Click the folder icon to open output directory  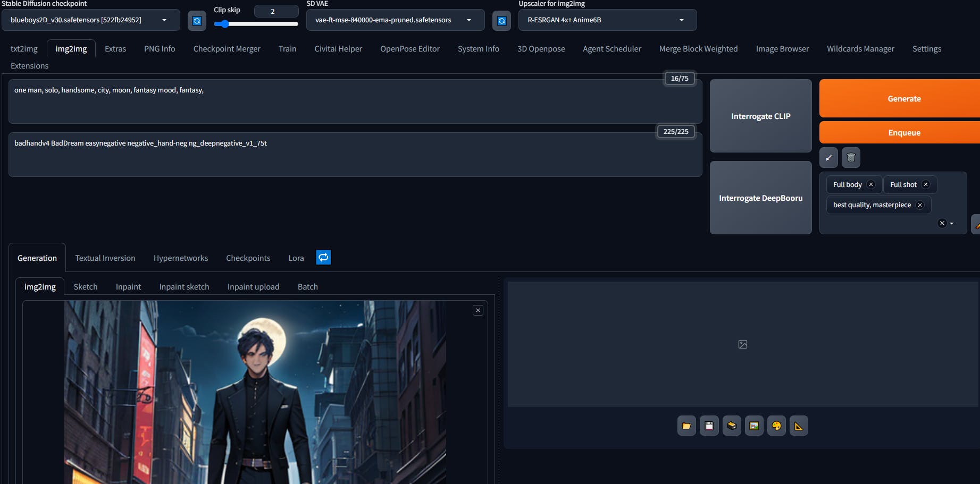pyautogui.click(x=686, y=426)
